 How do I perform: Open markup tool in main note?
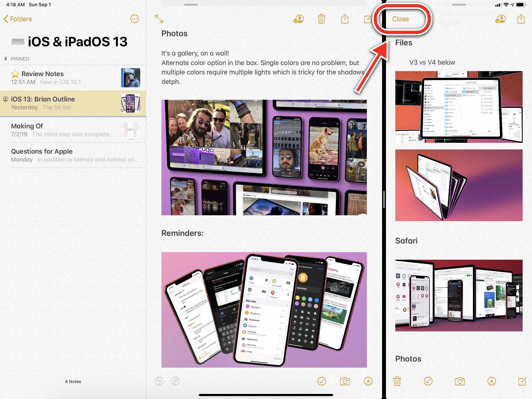click(368, 381)
